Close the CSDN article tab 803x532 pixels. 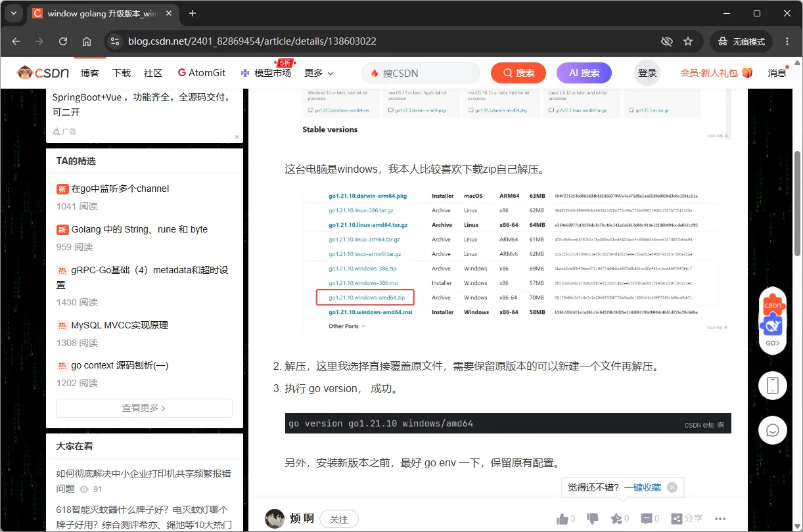[x=170, y=13]
